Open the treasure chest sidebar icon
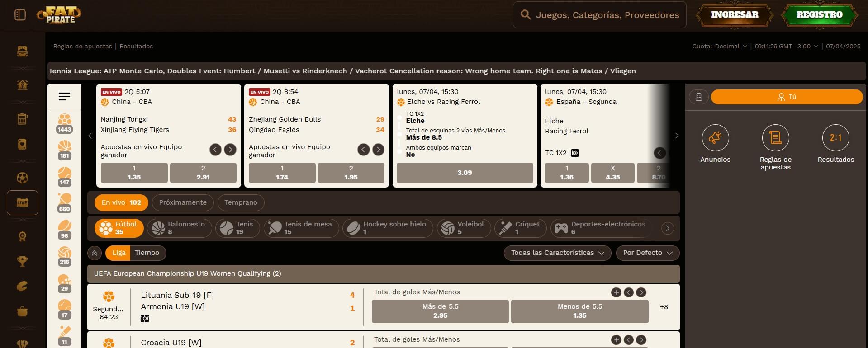 point(22,51)
